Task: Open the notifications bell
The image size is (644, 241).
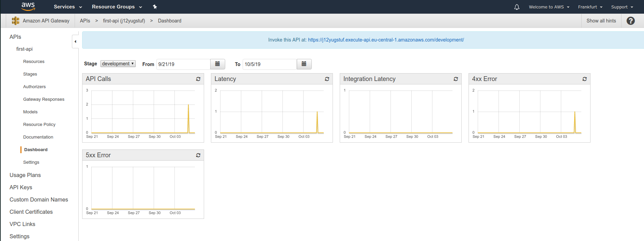Action: tap(517, 7)
